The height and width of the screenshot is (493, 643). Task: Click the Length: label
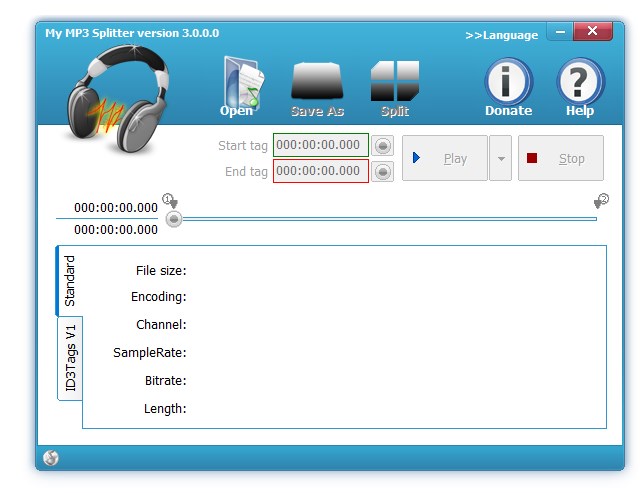[x=165, y=409]
